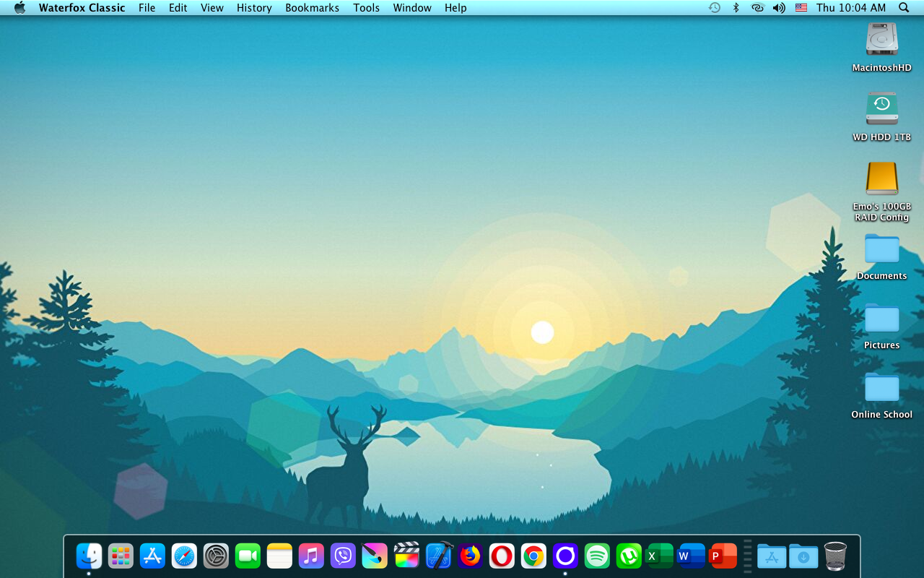Open the Bluetooth menu bar icon
The width and height of the screenshot is (924, 578).
click(736, 8)
